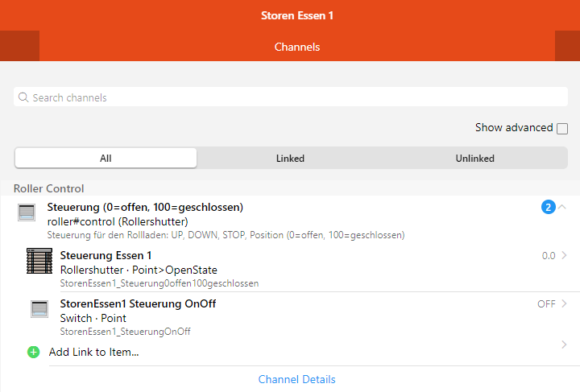
Task: Click StorenEssen1_Steuerung0offen100geschlossen item name
Action: click(159, 283)
